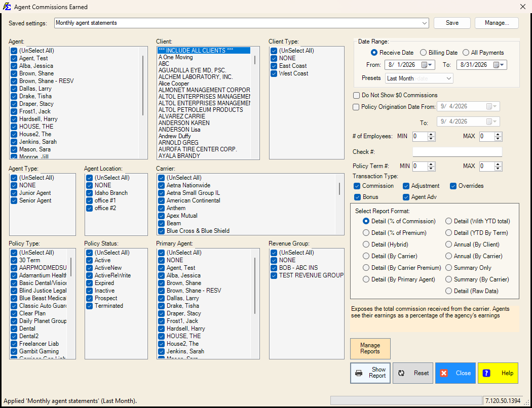This screenshot has width=532, height=408.
Task: Uncheck the Overrides transaction type
Action: pos(453,186)
